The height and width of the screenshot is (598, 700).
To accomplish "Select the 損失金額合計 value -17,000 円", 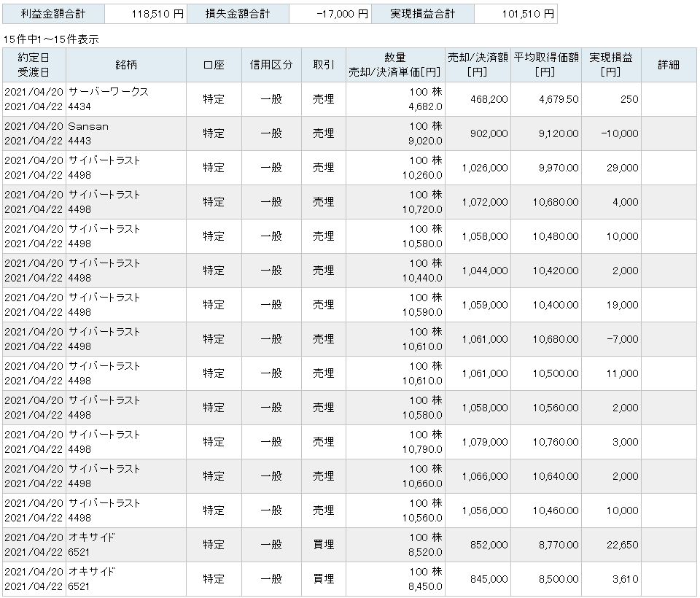I will tap(343, 14).
